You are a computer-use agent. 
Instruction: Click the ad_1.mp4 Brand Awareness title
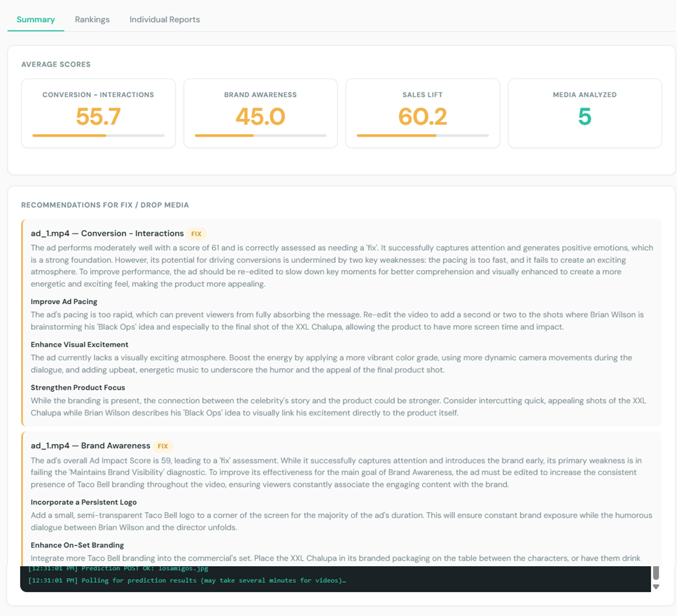90,446
